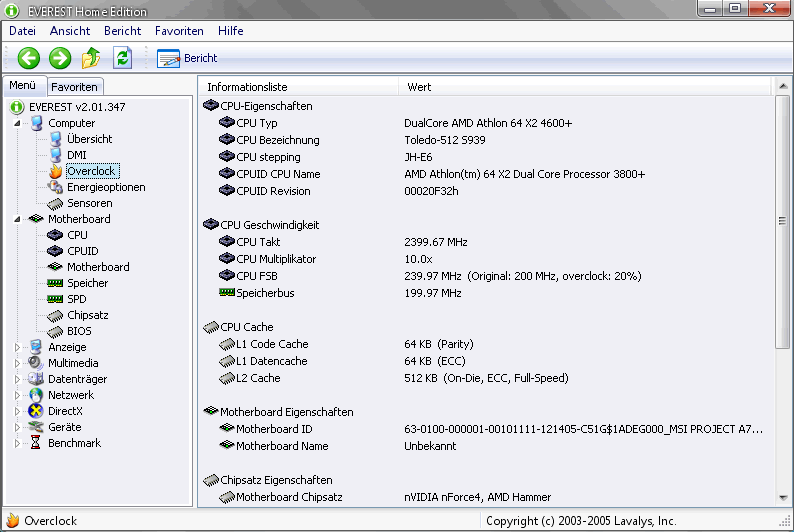Expand the DirectX tree node

click(x=17, y=411)
